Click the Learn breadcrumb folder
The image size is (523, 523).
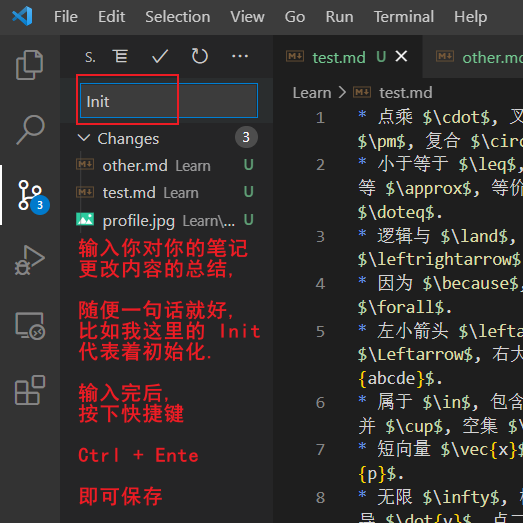pos(312,93)
